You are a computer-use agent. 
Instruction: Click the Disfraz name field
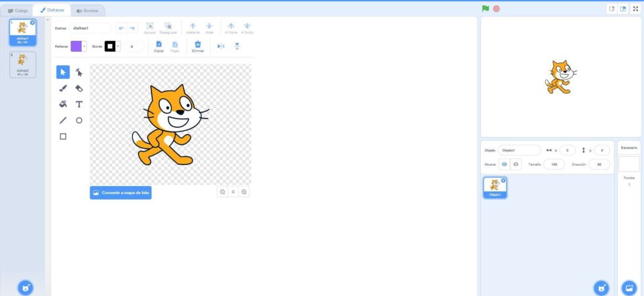coord(90,28)
